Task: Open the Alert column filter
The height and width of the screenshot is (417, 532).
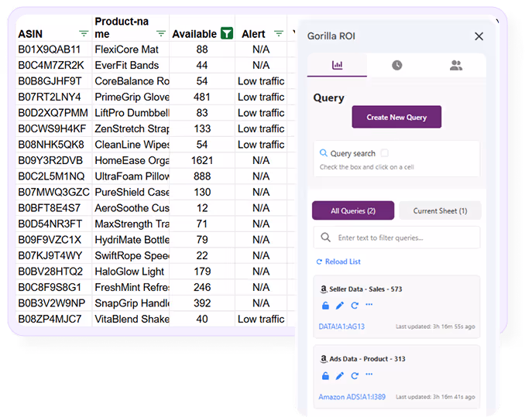Action: tap(279, 33)
